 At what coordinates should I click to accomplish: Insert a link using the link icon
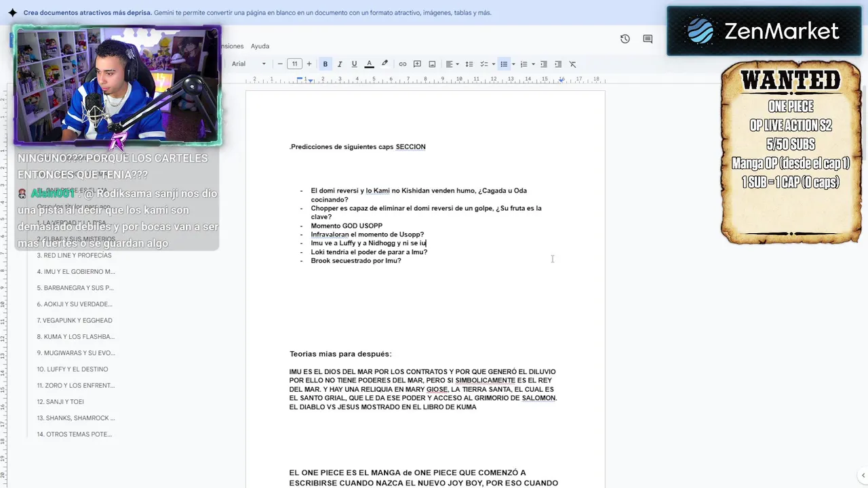click(403, 64)
